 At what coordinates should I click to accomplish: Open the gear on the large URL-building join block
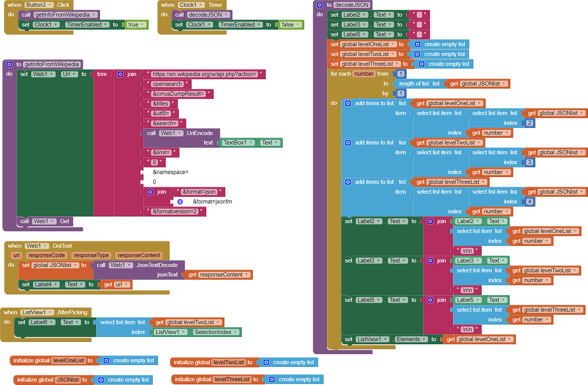pyautogui.click(x=121, y=74)
